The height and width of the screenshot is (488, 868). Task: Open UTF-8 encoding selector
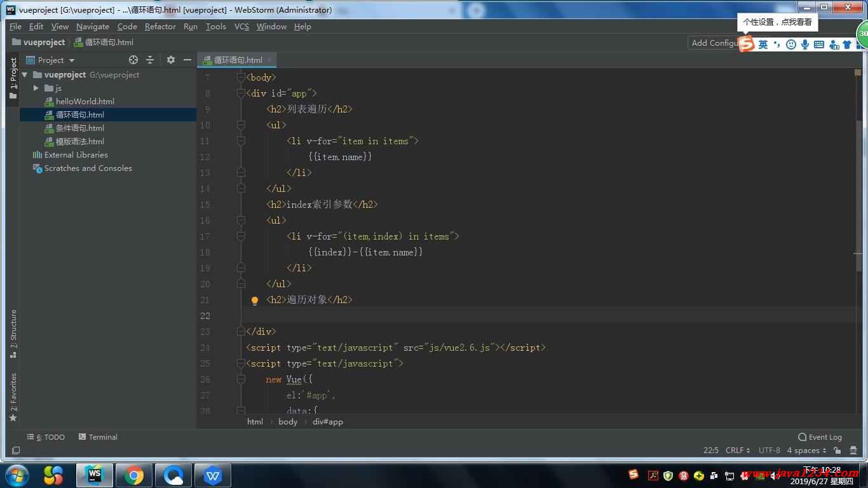(769, 451)
